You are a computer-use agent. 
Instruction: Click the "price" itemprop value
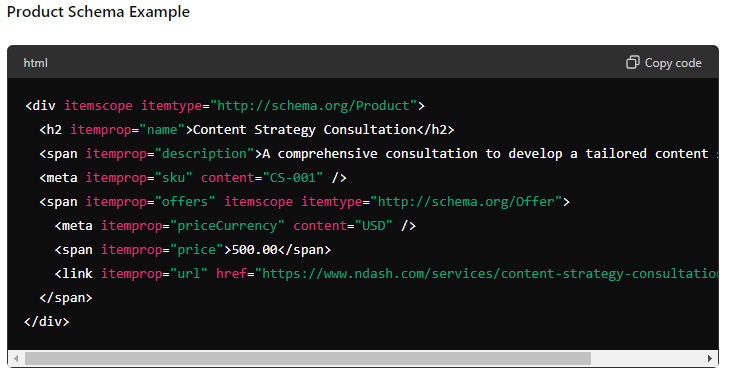click(x=197, y=250)
